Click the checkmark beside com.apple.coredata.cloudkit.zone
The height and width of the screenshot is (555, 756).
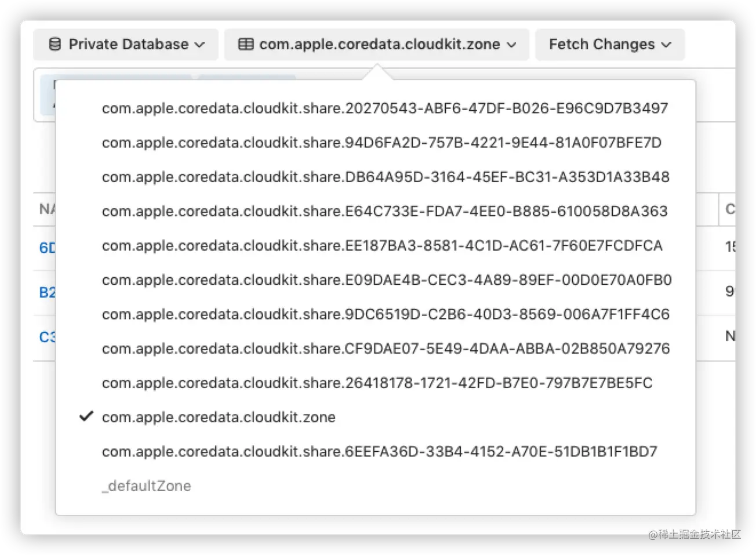[86, 416]
